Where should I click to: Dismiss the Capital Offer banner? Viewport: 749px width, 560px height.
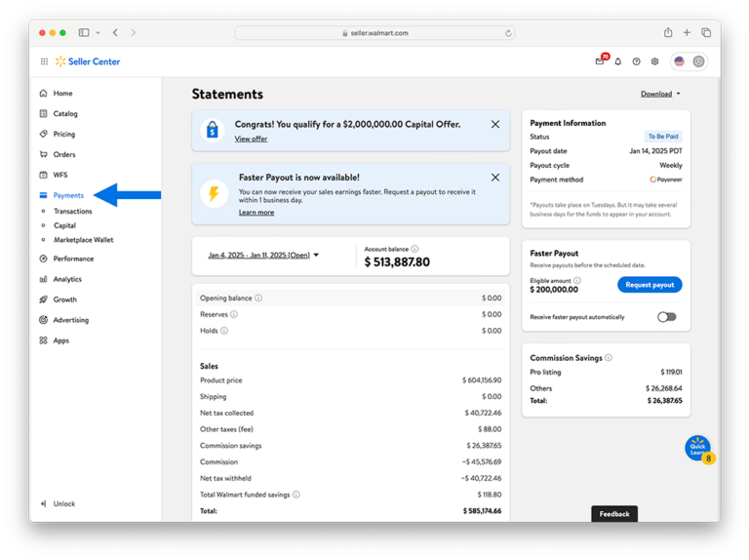(x=495, y=125)
